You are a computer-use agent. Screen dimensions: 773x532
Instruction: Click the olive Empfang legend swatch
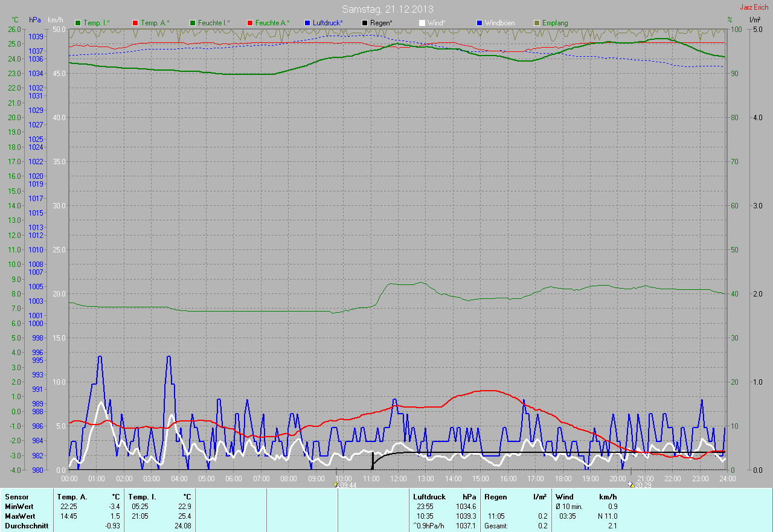click(x=537, y=23)
